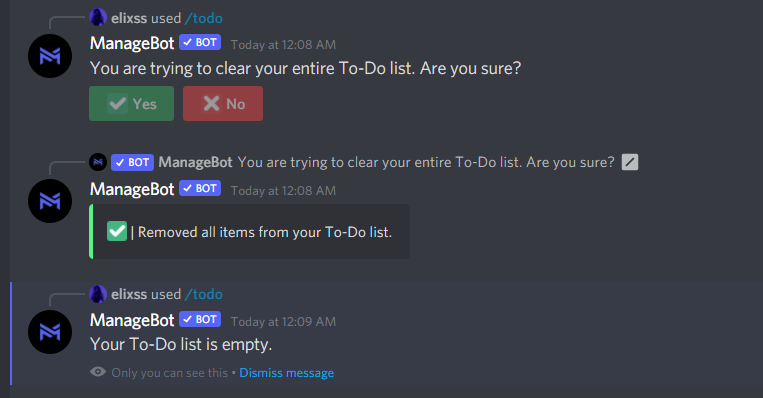The height and width of the screenshot is (398, 763).
Task: Click the green checkmark emoji in embed
Action: pos(117,231)
